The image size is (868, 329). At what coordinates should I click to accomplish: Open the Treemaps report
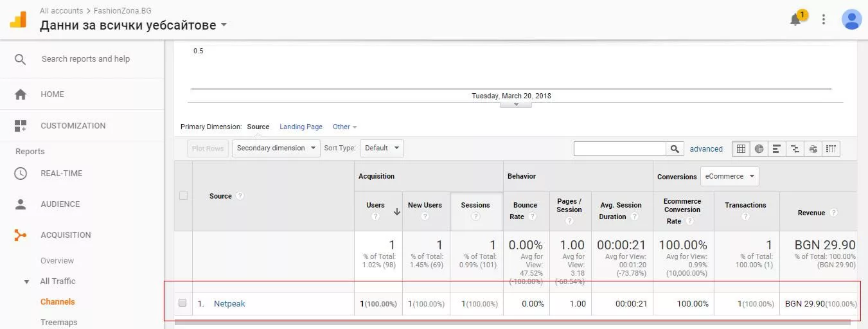click(58, 323)
